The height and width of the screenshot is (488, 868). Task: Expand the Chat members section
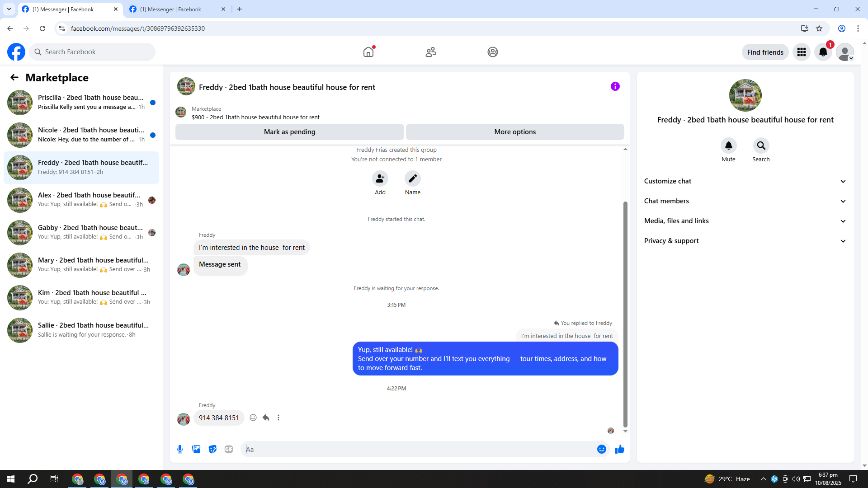[745, 201]
